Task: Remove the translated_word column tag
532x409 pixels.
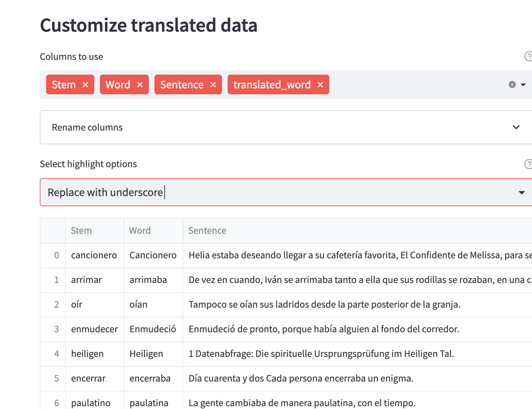Action: pyautogui.click(x=320, y=85)
